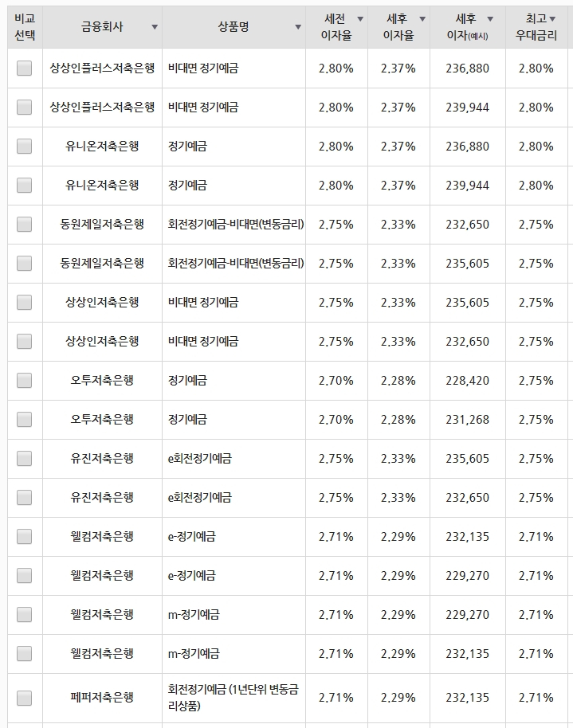Sort by 금융회사 column arrow

pos(155,27)
